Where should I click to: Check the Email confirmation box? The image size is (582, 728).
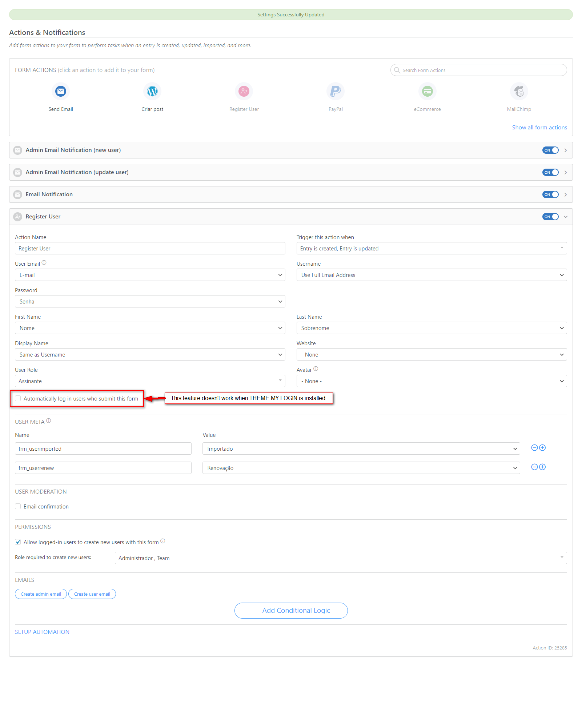18,507
